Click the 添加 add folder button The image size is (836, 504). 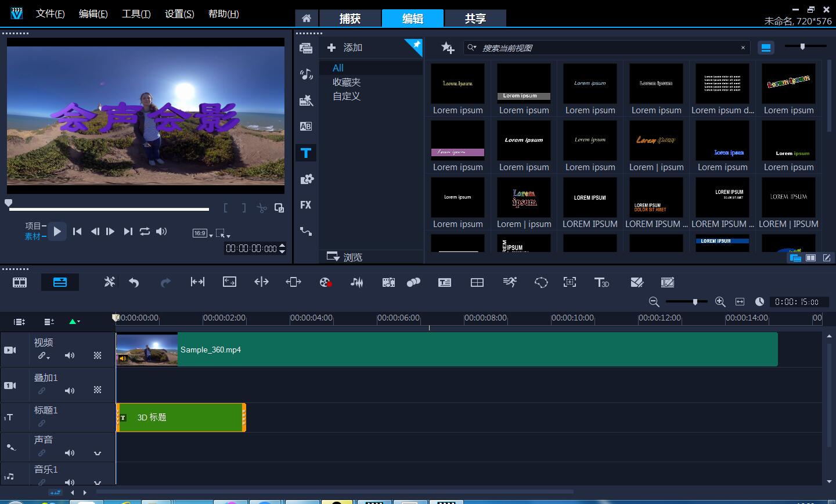tap(345, 48)
